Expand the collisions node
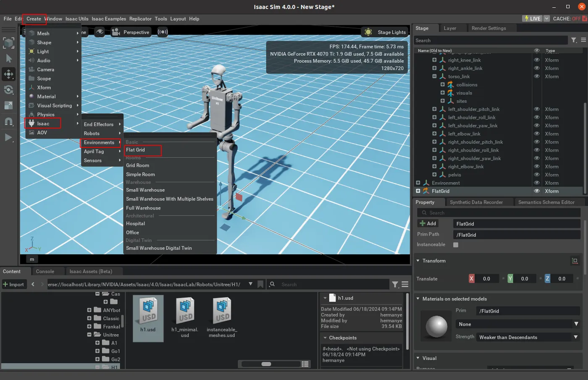The height and width of the screenshot is (380, 588). point(442,84)
